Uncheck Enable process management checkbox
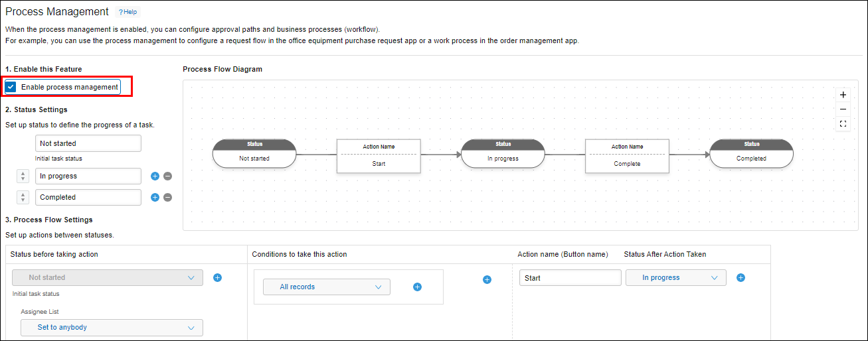The width and height of the screenshot is (868, 341). coord(11,87)
